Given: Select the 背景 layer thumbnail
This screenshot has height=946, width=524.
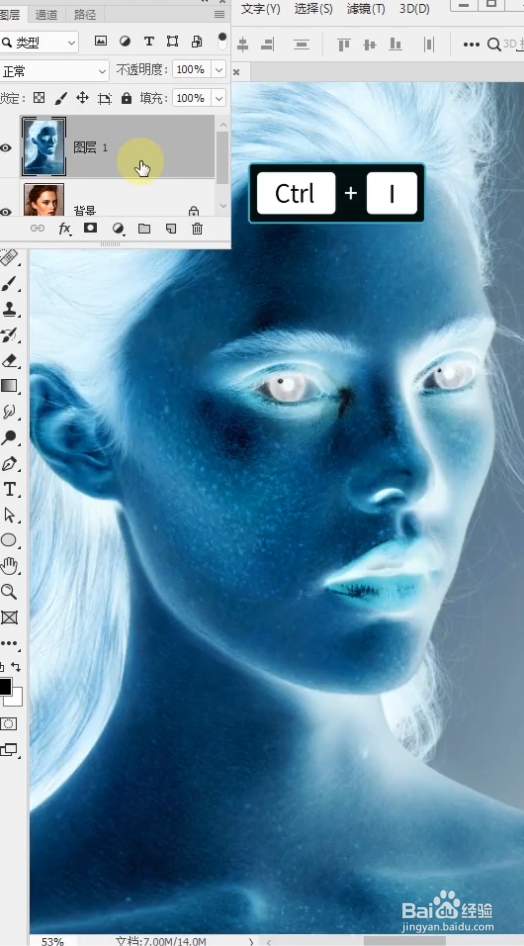Looking at the screenshot, I should [43, 200].
